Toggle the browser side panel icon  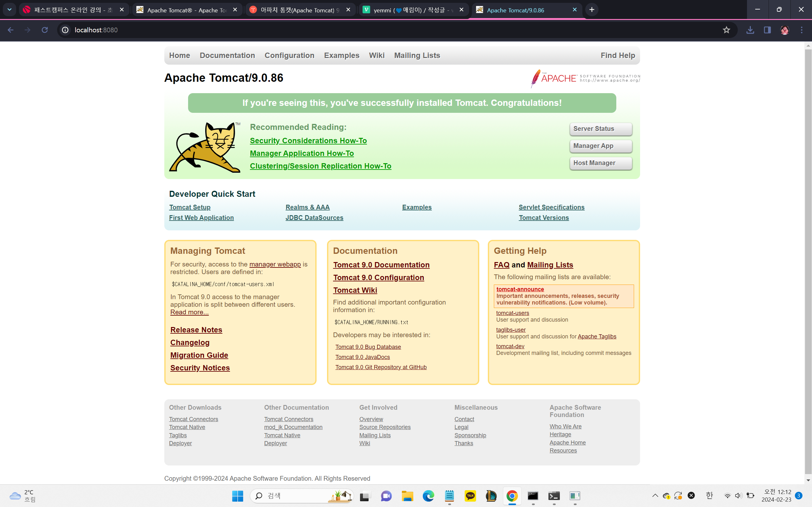[x=767, y=30]
